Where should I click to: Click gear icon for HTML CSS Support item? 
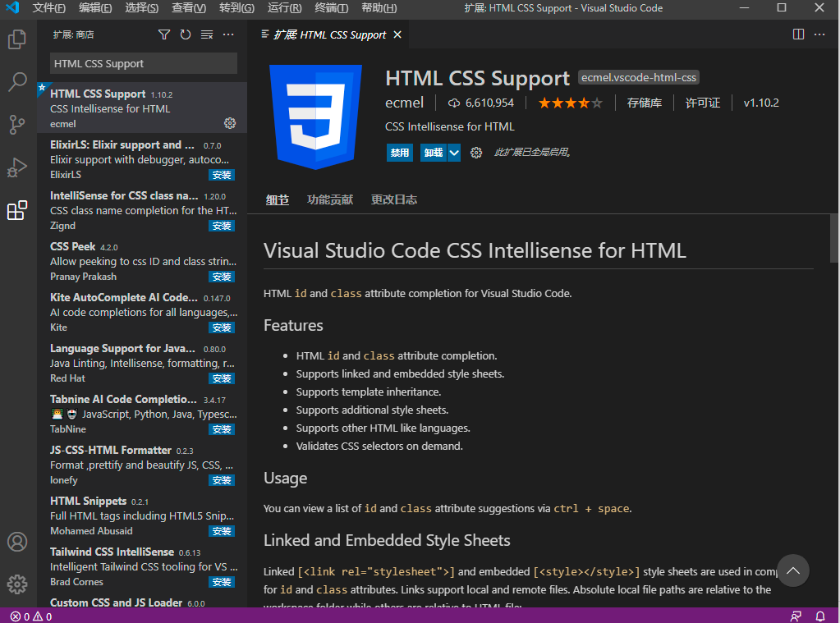(x=230, y=123)
